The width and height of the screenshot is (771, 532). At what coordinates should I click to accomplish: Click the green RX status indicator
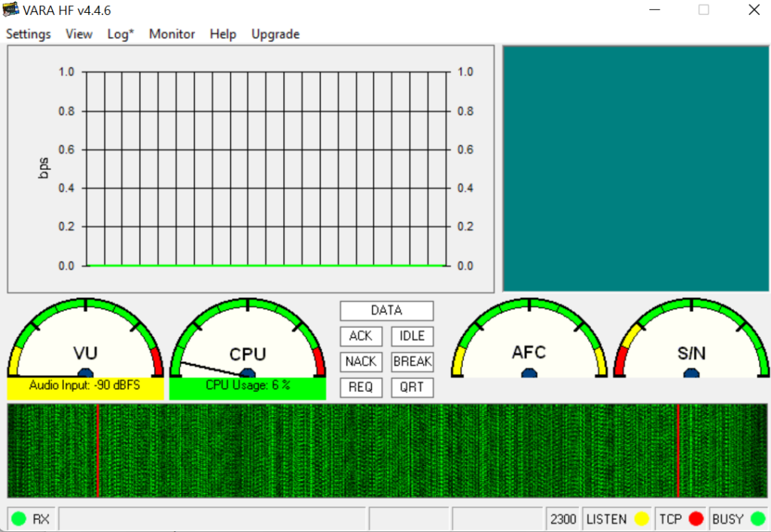19,519
